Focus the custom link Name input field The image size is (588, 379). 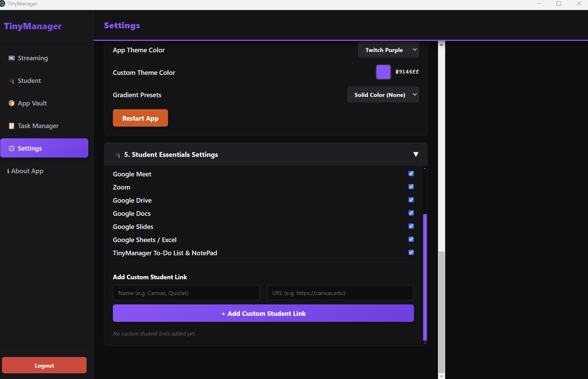pos(186,293)
